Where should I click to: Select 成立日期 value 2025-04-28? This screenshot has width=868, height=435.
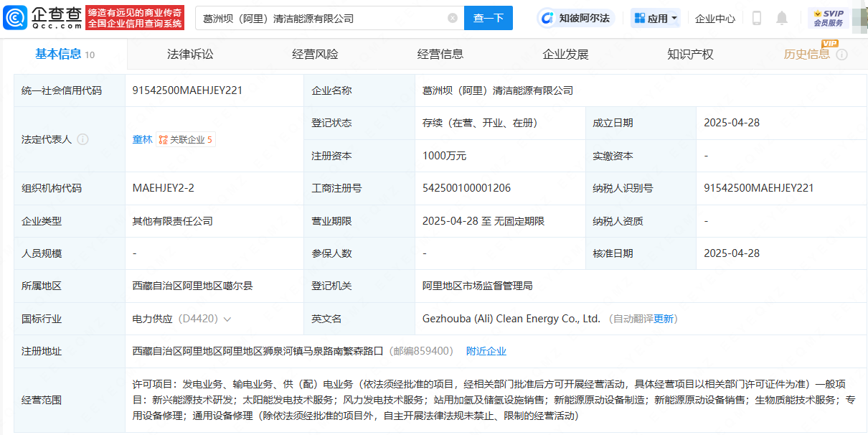732,123
